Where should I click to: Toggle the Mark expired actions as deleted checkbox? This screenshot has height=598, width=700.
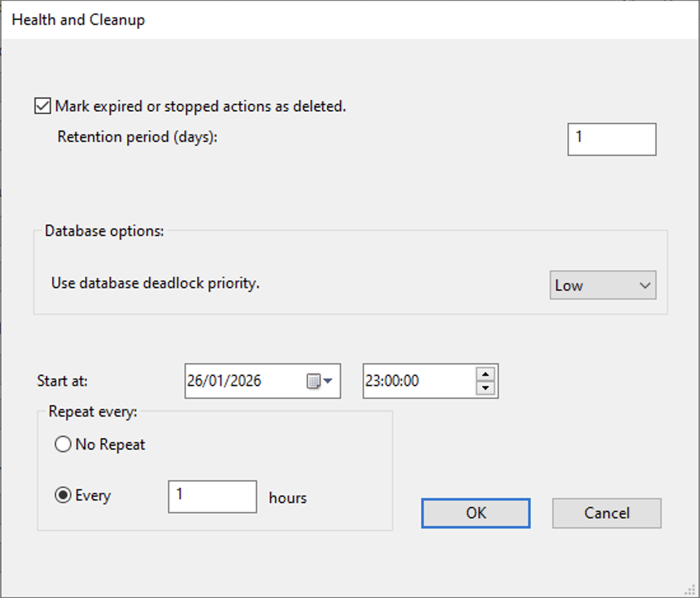[43, 106]
